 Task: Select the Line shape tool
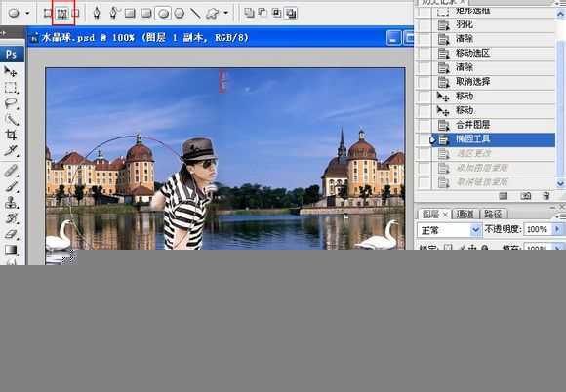[x=195, y=14]
